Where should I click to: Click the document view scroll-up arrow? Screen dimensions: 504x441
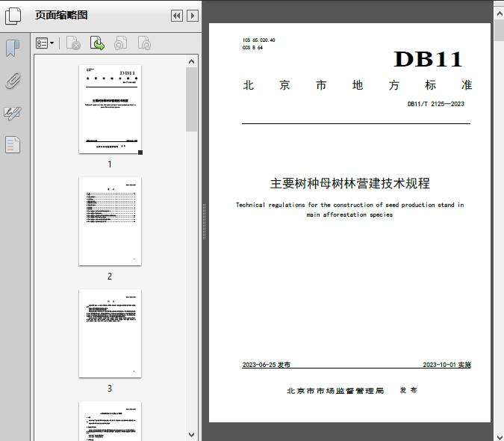[500, 13]
